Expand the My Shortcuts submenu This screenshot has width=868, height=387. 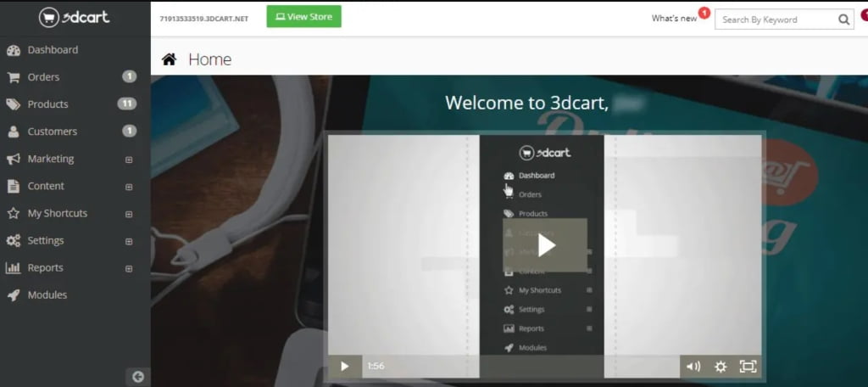point(129,214)
